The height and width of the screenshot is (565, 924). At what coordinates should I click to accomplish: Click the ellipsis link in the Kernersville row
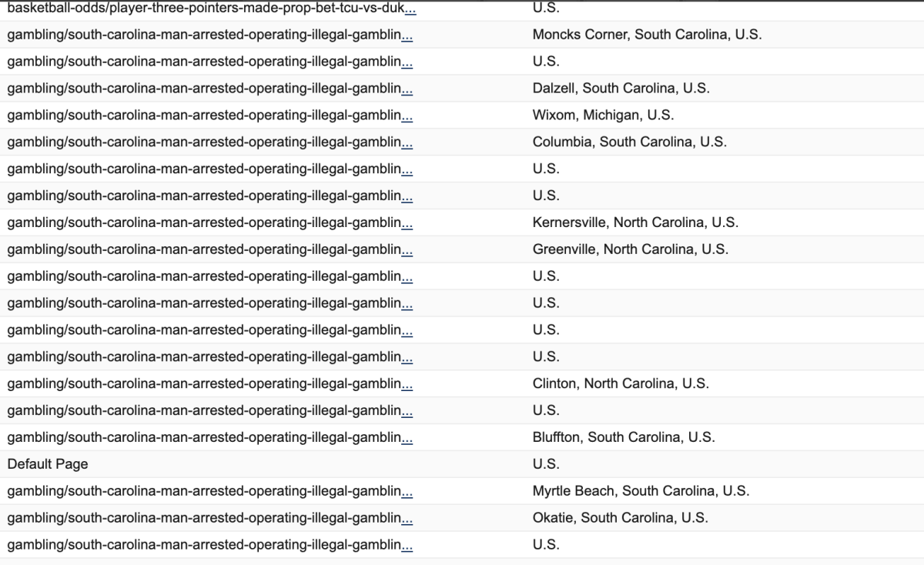tap(407, 223)
